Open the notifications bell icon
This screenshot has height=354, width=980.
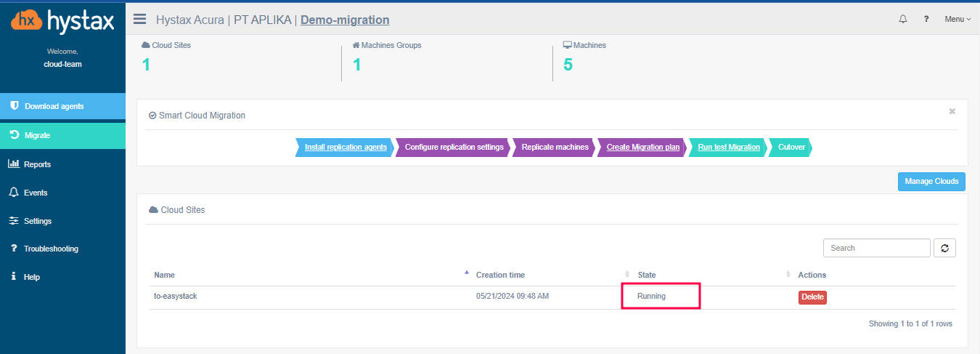(903, 19)
